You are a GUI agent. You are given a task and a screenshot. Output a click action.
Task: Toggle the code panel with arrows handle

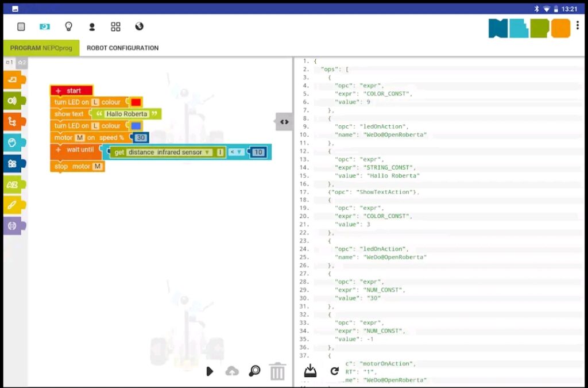click(284, 122)
